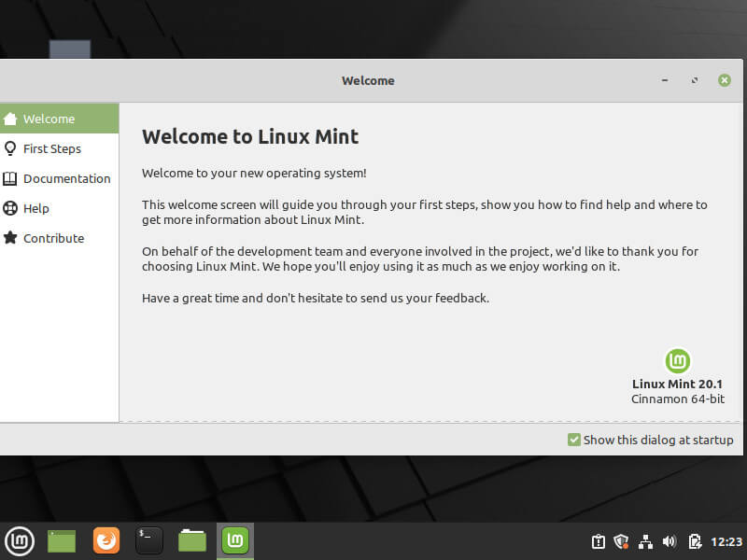Click the network icon in the system tray
747x560 pixels.
click(x=645, y=541)
